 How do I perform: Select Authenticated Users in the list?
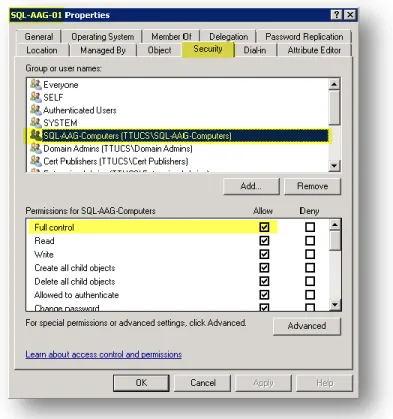178,110
